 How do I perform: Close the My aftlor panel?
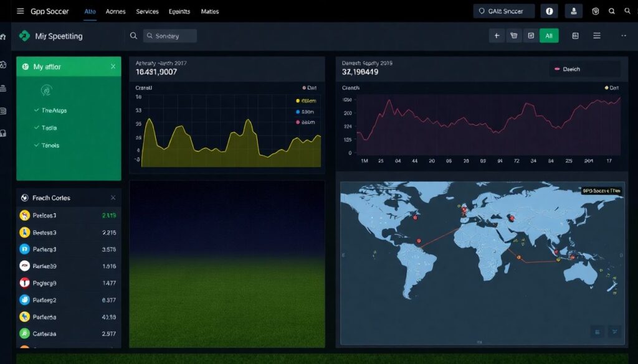113,67
